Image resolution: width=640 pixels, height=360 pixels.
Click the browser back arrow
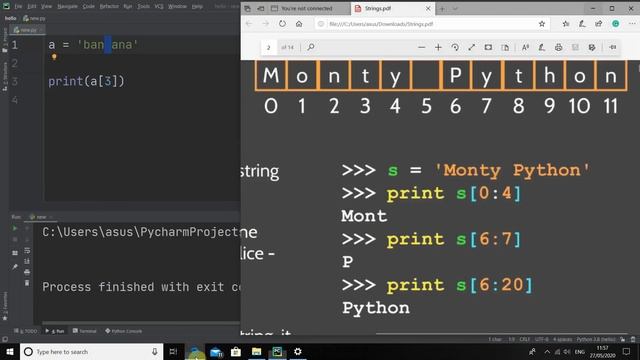[249, 24]
